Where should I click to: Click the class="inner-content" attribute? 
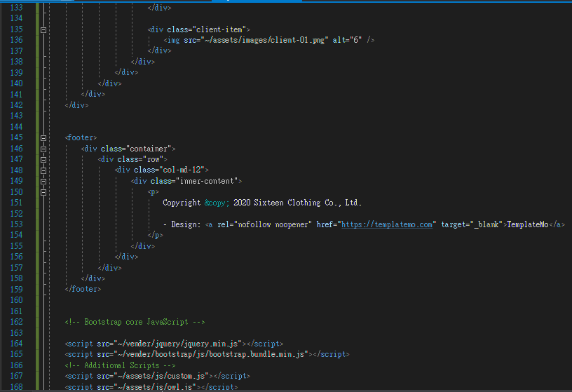[194, 181]
